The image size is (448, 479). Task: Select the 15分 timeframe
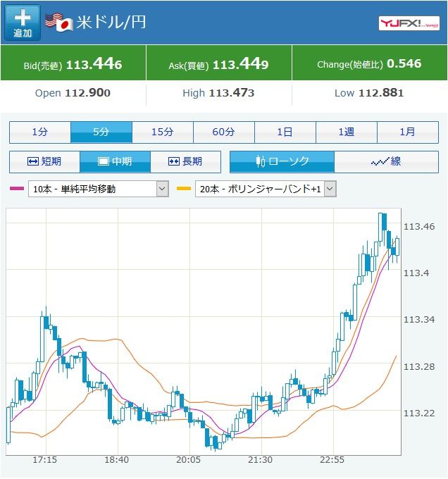click(163, 132)
